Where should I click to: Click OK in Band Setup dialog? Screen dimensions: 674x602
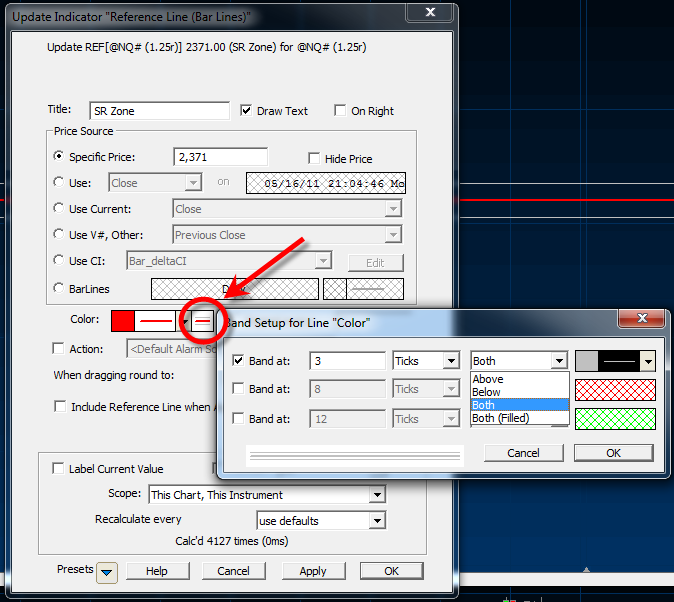point(613,453)
